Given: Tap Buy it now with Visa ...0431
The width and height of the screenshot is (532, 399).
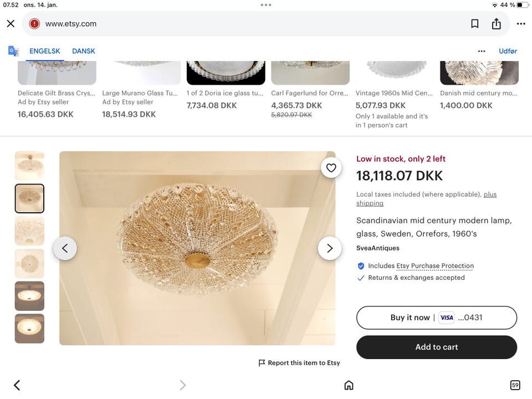Looking at the screenshot, I should (x=436, y=318).
